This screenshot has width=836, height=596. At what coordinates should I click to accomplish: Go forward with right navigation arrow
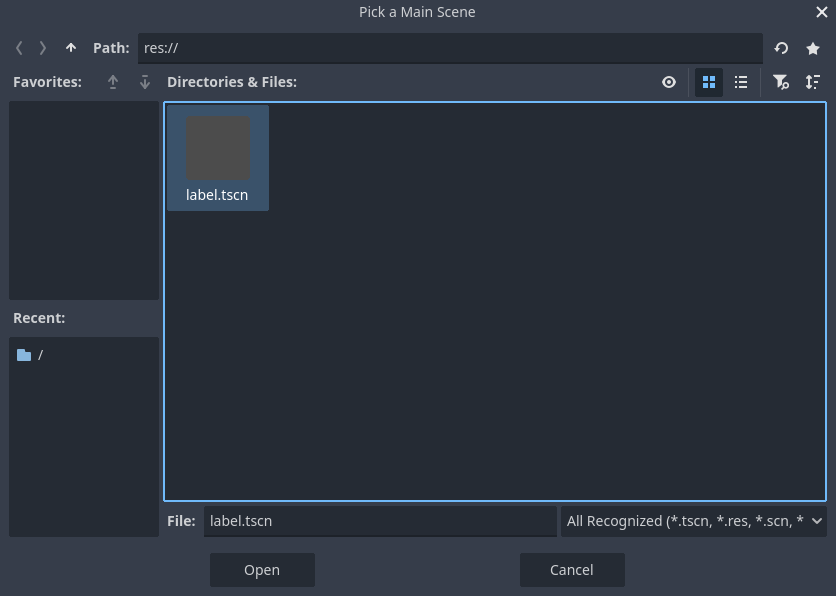coord(42,47)
